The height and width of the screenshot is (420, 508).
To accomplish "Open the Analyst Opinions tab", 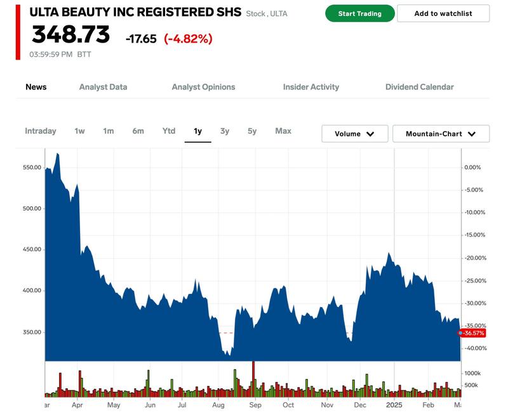I will click(x=203, y=87).
